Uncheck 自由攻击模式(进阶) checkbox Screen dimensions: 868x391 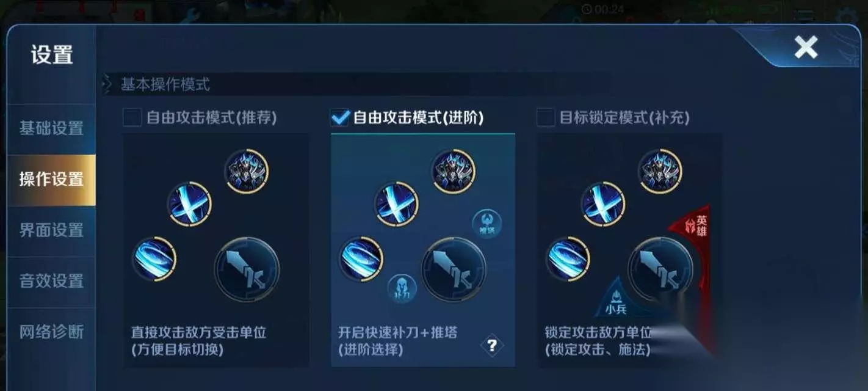339,117
